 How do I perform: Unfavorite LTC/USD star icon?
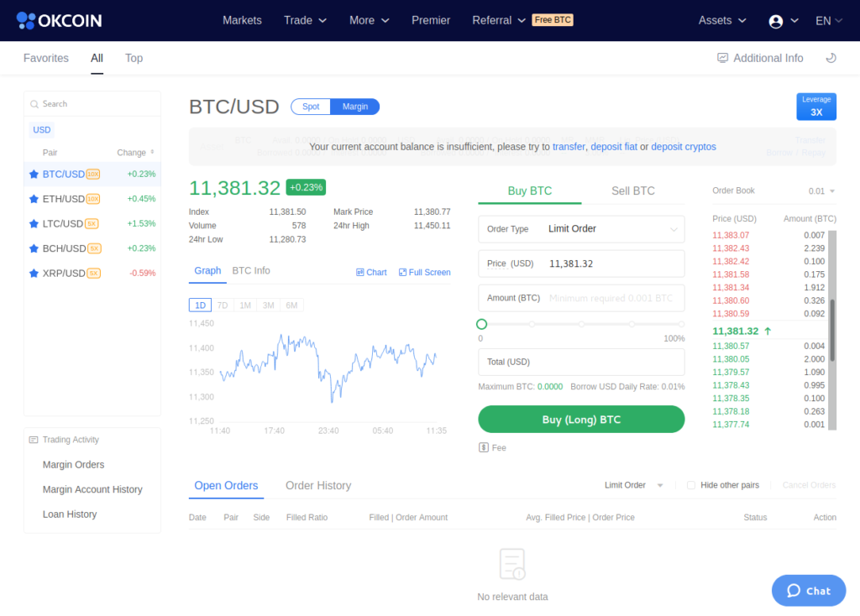click(34, 223)
